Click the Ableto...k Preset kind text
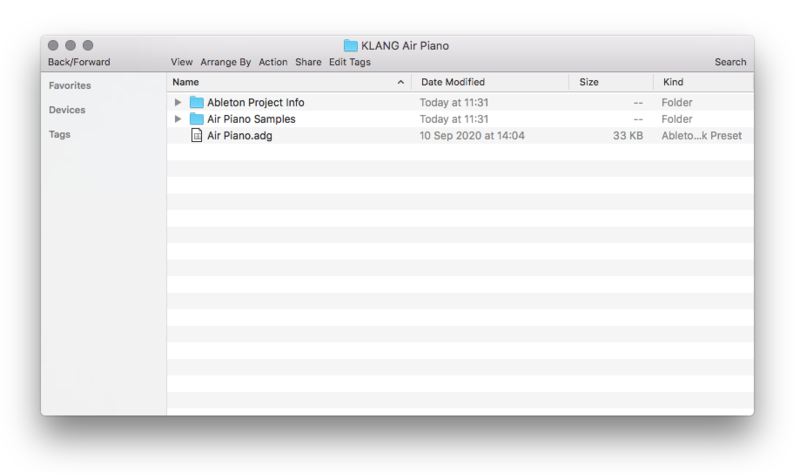The image size is (800, 473). (x=702, y=136)
